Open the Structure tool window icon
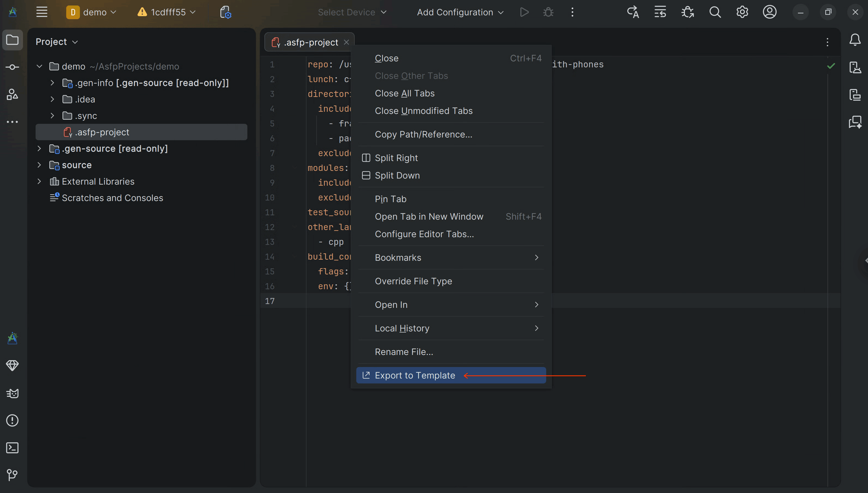The height and width of the screenshot is (493, 868). click(x=13, y=94)
